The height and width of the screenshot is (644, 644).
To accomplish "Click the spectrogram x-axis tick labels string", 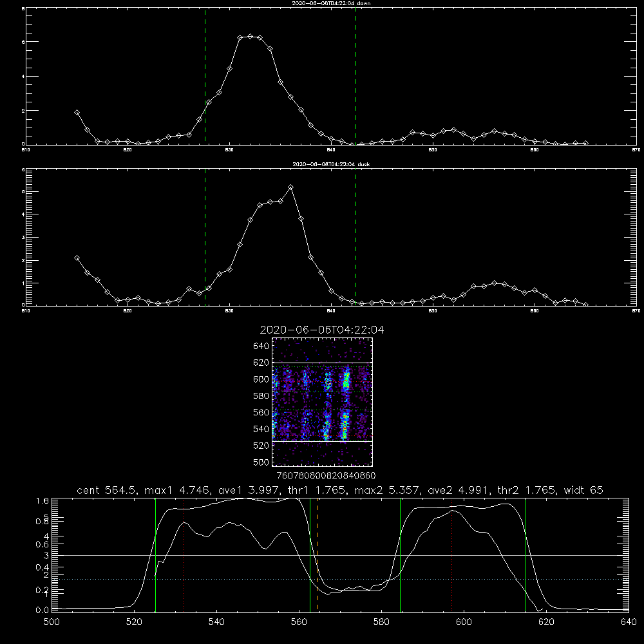I will (x=326, y=476).
